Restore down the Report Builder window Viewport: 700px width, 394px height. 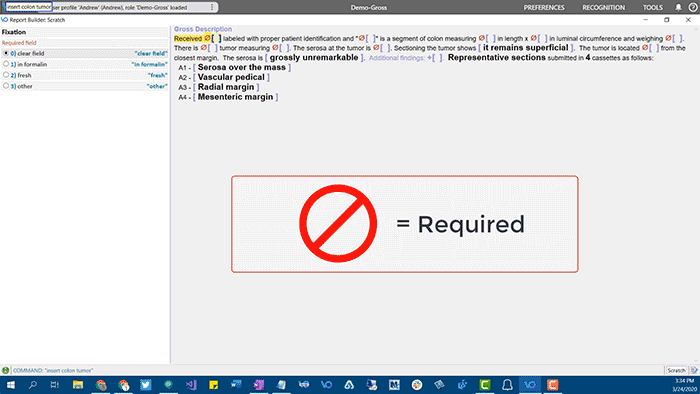pyautogui.click(x=667, y=20)
